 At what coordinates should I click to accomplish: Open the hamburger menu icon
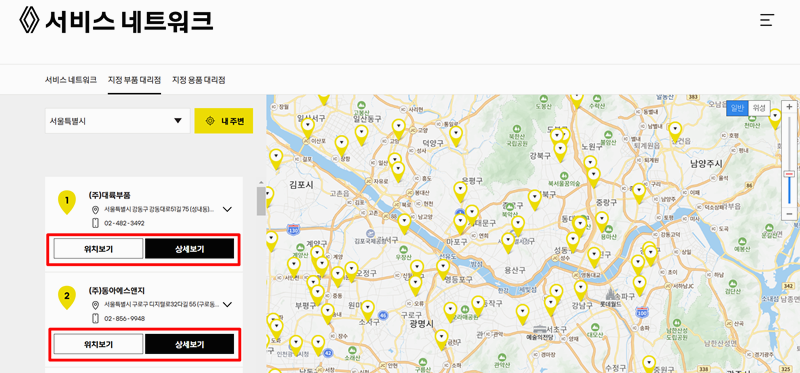point(767,20)
